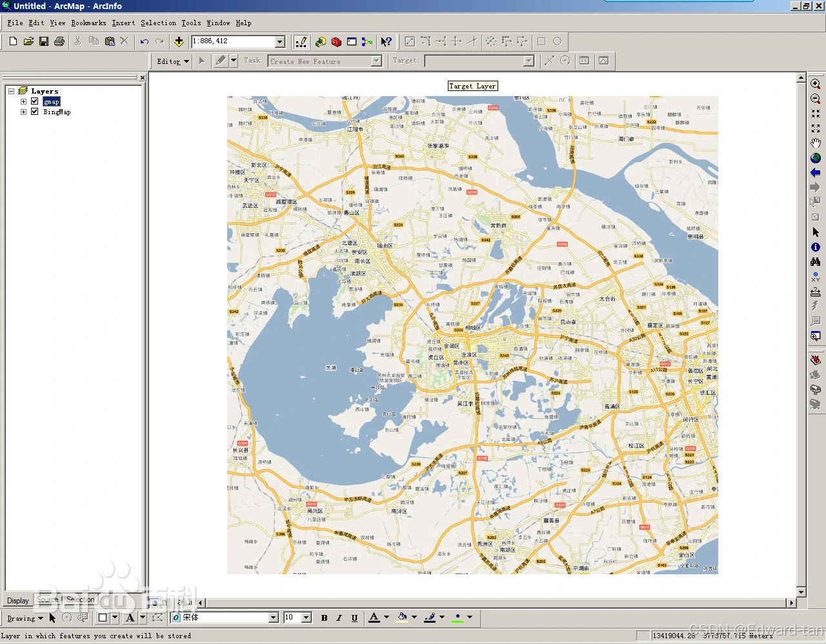Click the Select Elements arrow on Drawing toolbar
Screen dimensions: 826x644
point(53,618)
